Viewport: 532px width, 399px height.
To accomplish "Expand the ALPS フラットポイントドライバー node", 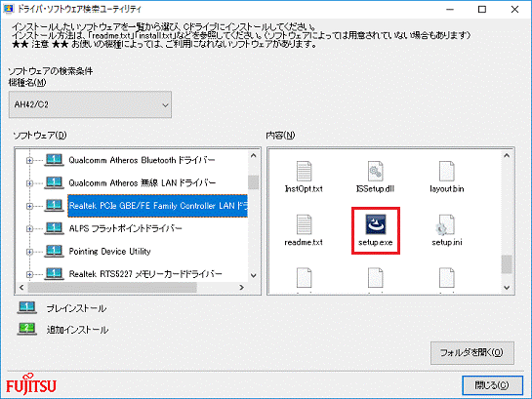I will point(29,229).
